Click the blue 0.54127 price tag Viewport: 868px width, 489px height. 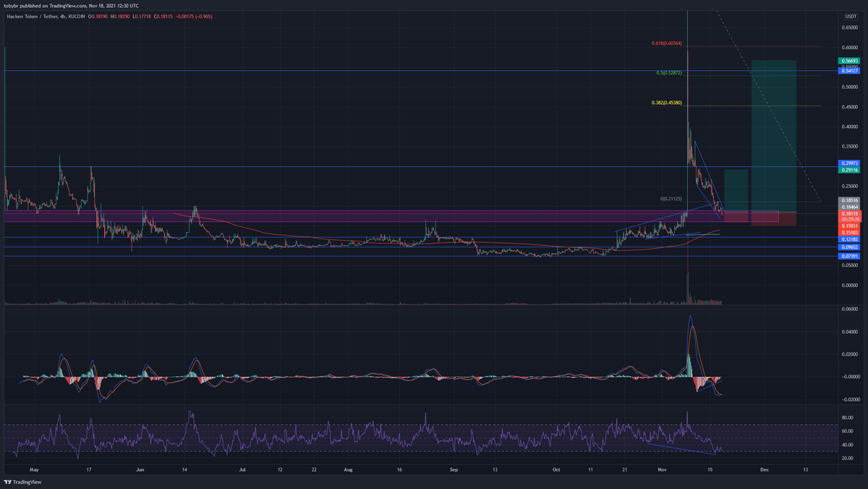click(849, 70)
